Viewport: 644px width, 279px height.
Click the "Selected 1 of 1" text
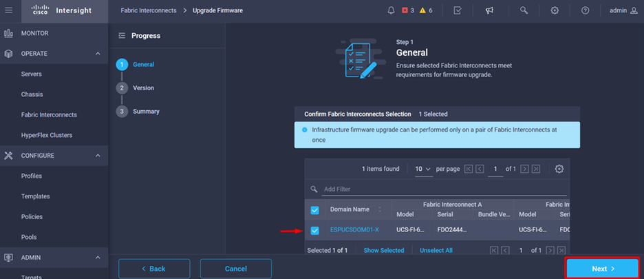[x=328, y=250]
